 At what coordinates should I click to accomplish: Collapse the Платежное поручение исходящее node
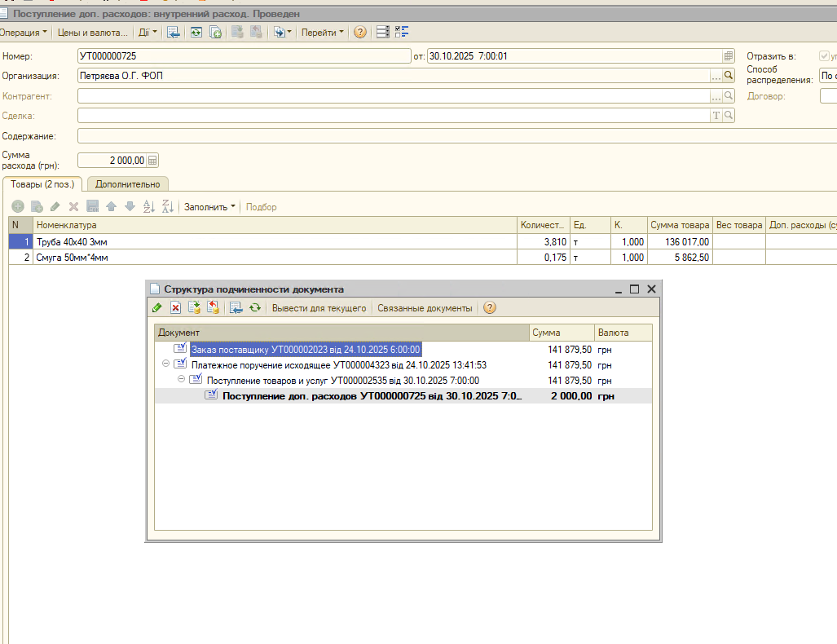166,363
